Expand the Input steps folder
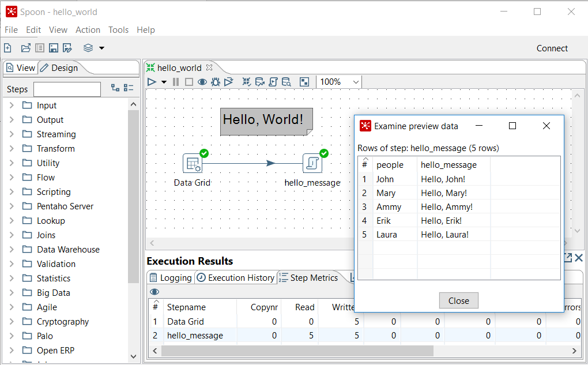This screenshot has height=365, width=588. click(x=12, y=106)
